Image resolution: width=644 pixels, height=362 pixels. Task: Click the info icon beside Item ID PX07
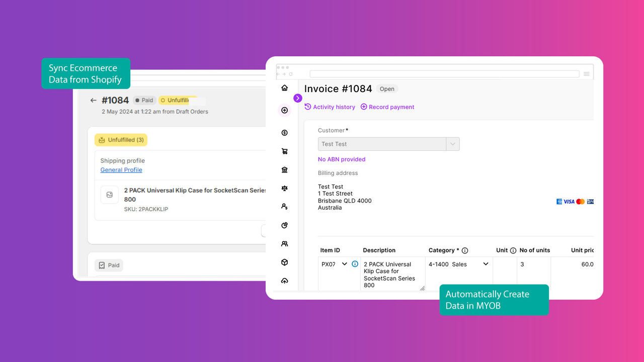pos(355,263)
